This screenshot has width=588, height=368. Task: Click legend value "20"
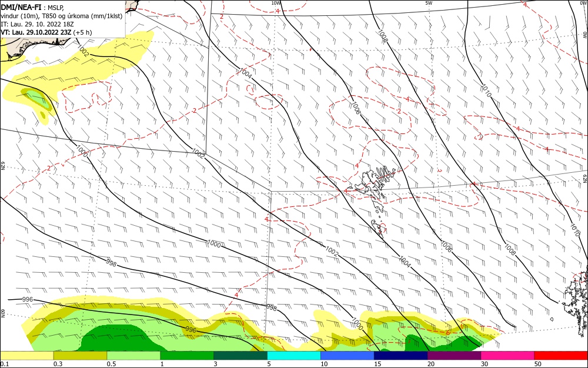(431, 364)
